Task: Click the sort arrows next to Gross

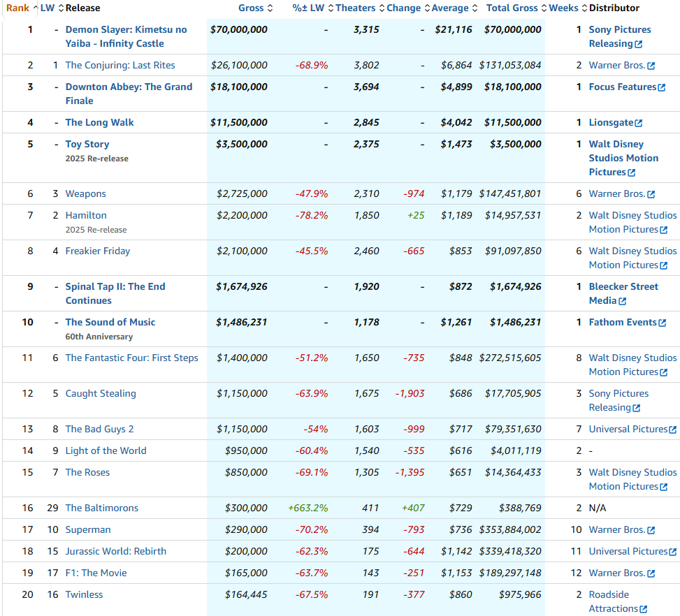Action: pos(270,8)
